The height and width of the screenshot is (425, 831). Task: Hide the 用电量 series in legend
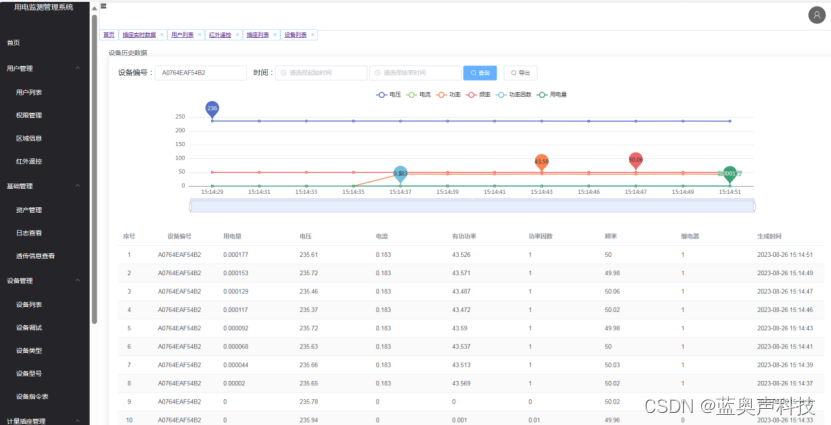point(551,94)
